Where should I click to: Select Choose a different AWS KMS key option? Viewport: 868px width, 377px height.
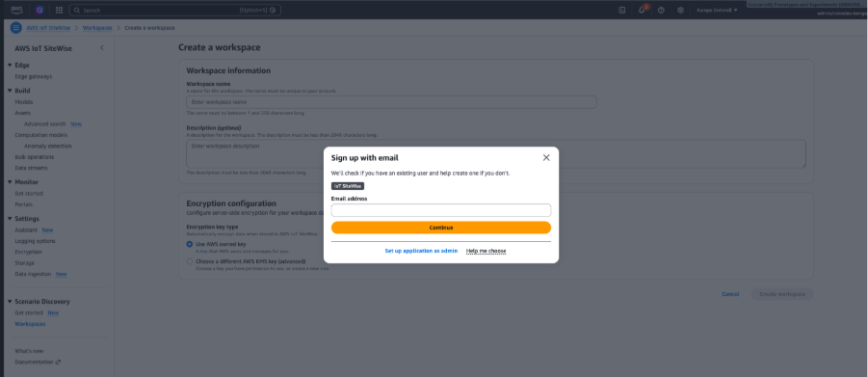(x=190, y=261)
